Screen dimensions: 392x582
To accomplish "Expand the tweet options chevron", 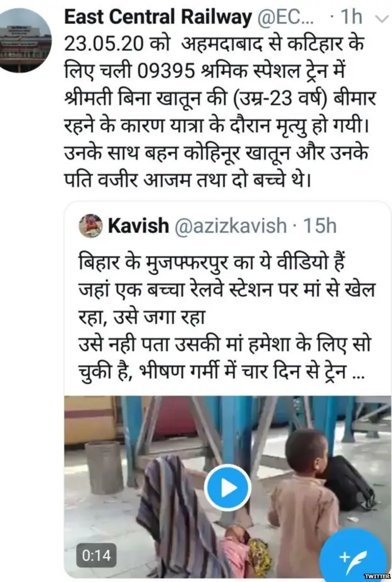I will (x=382, y=18).
